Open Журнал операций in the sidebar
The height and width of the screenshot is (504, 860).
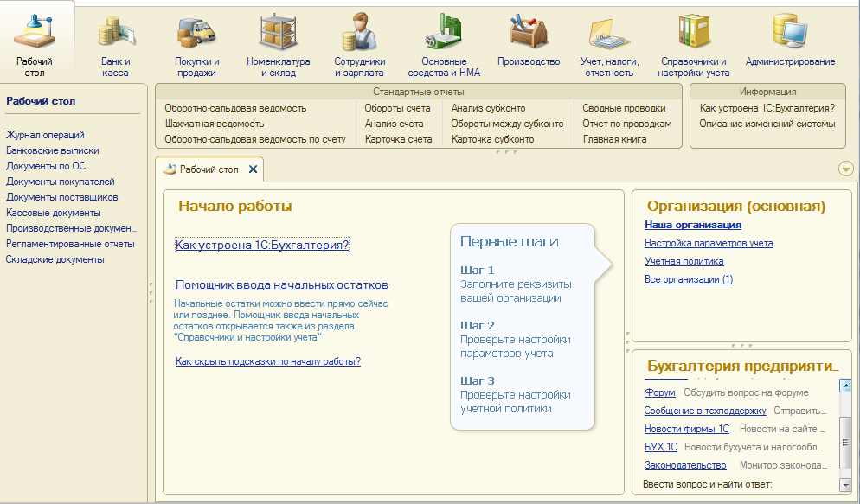click(45, 135)
